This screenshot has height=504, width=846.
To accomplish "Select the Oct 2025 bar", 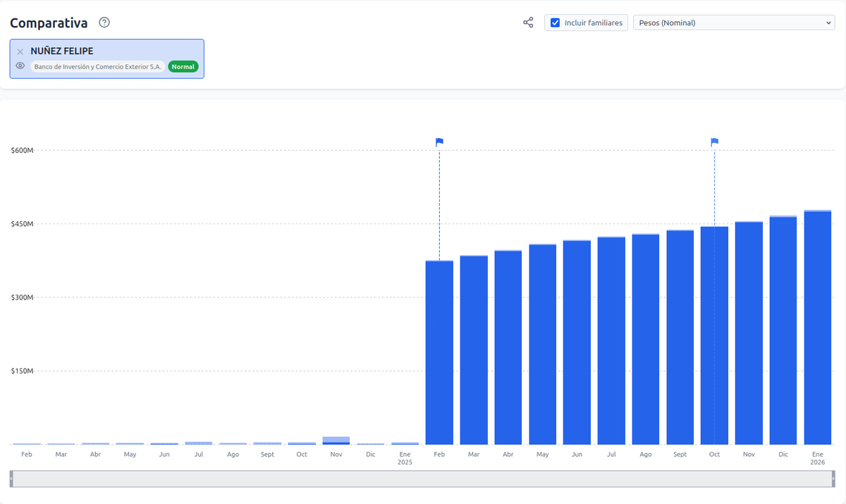I will (715, 335).
